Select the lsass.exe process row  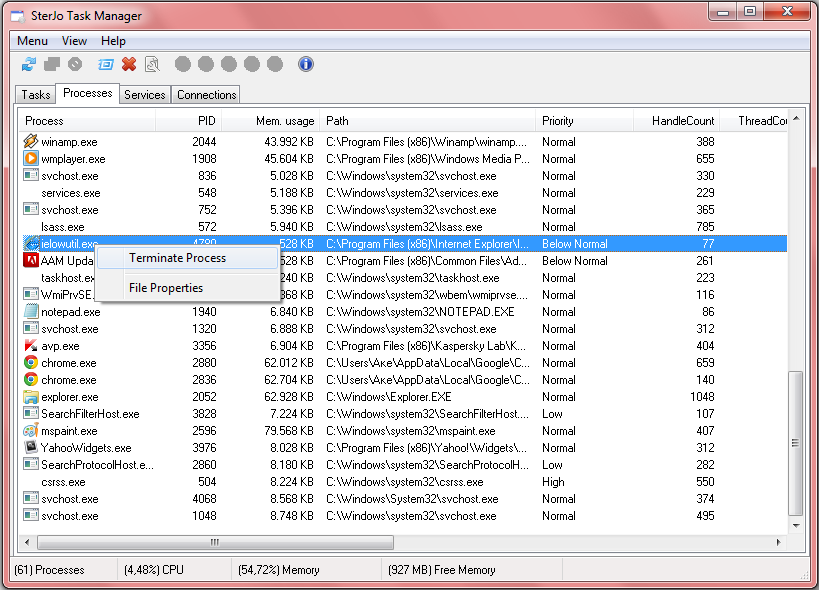pyautogui.click(x=404, y=227)
